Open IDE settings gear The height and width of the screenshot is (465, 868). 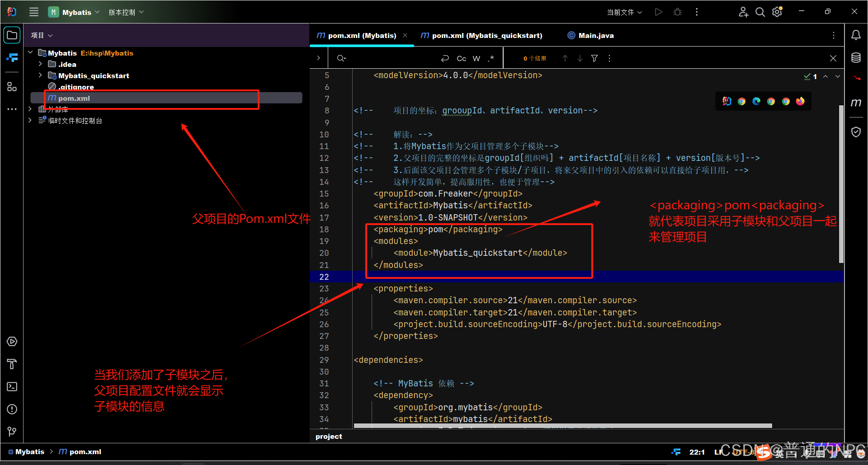click(x=777, y=12)
